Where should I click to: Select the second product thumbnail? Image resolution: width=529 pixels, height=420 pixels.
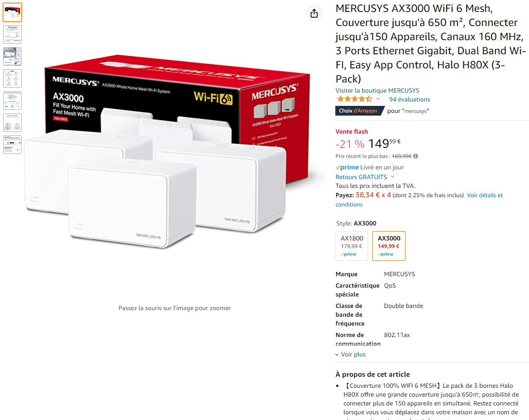click(12, 34)
